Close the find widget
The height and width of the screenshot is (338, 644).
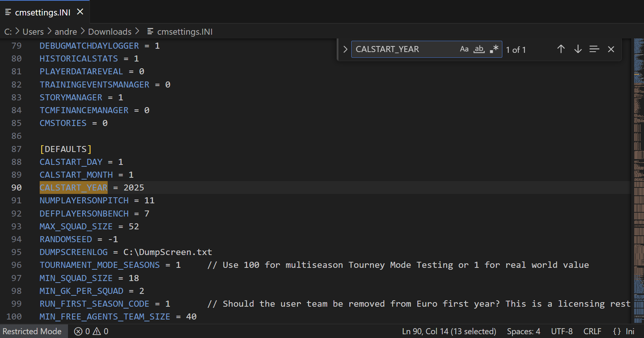point(611,49)
